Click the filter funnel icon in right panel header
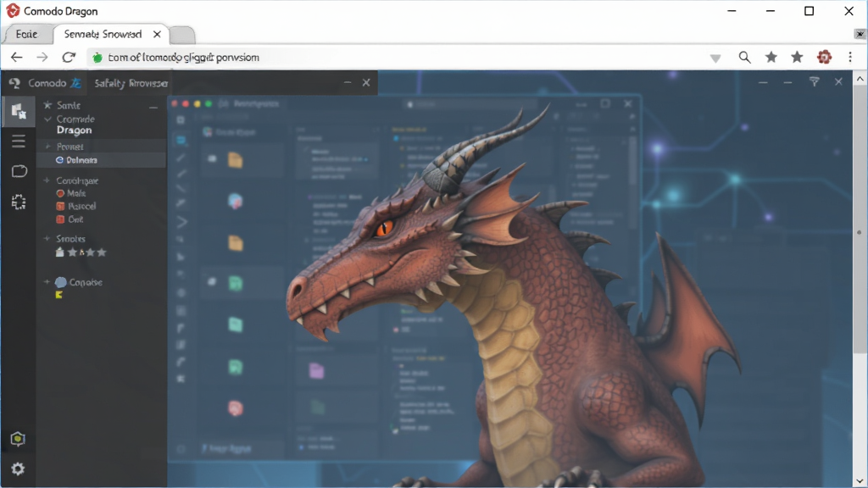 coord(815,82)
